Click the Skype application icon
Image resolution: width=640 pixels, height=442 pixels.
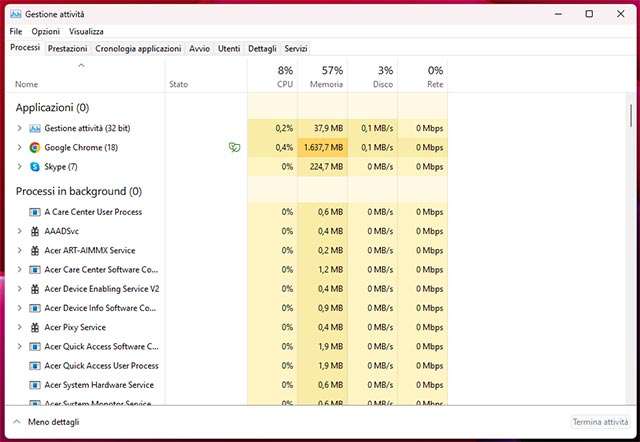click(x=35, y=166)
